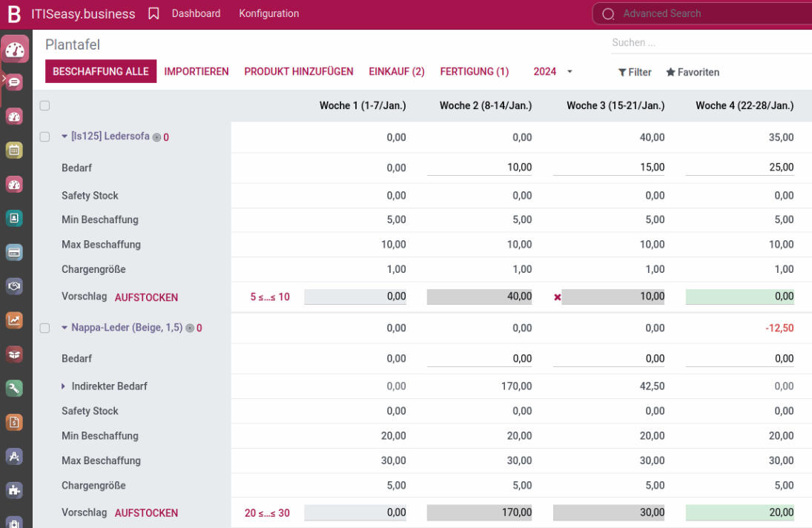The image size is (812, 528).
Task: Click the BESCHAFFUNG ALLE button
Action: (101, 72)
